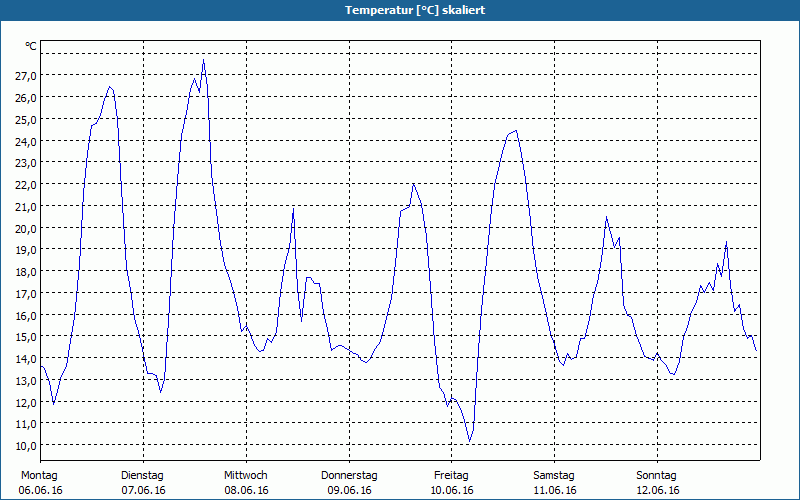Click the 24,0 y-axis label
The image size is (800, 500).
26,142
